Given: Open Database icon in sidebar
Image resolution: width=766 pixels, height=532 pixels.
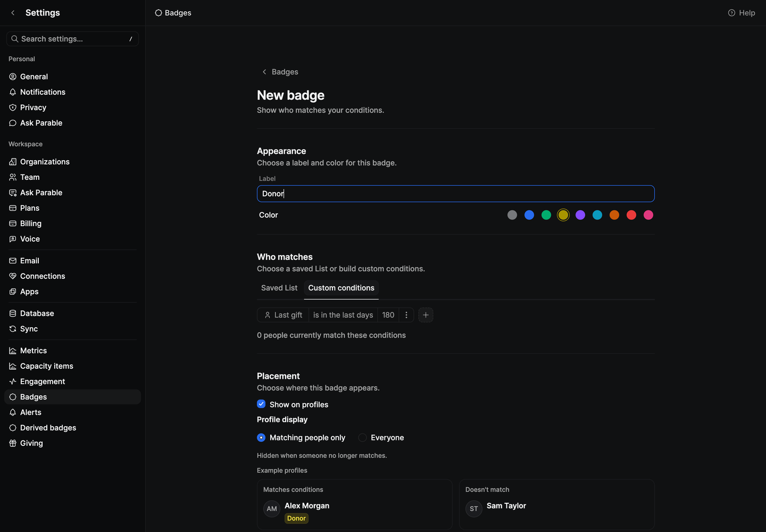Looking at the screenshot, I should (x=13, y=313).
